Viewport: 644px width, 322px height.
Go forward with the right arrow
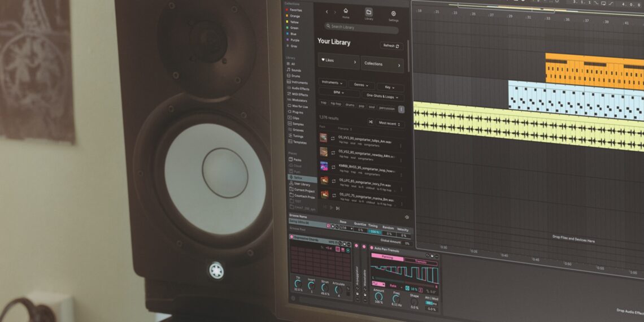point(335,12)
